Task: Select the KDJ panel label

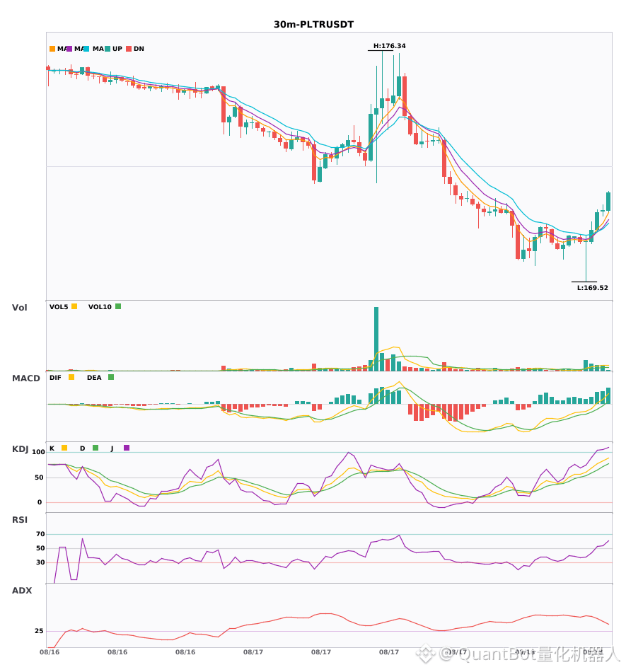Action: tap(20, 449)
